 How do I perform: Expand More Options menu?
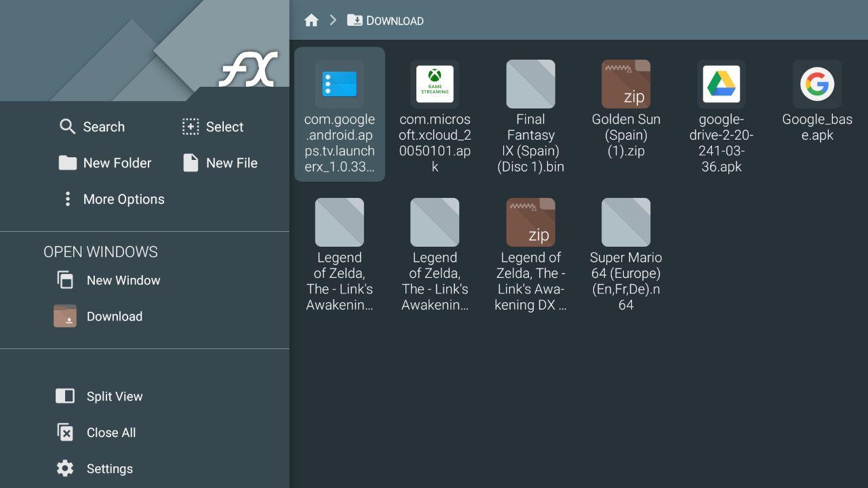pyautogui.click(x=113, y=199)
